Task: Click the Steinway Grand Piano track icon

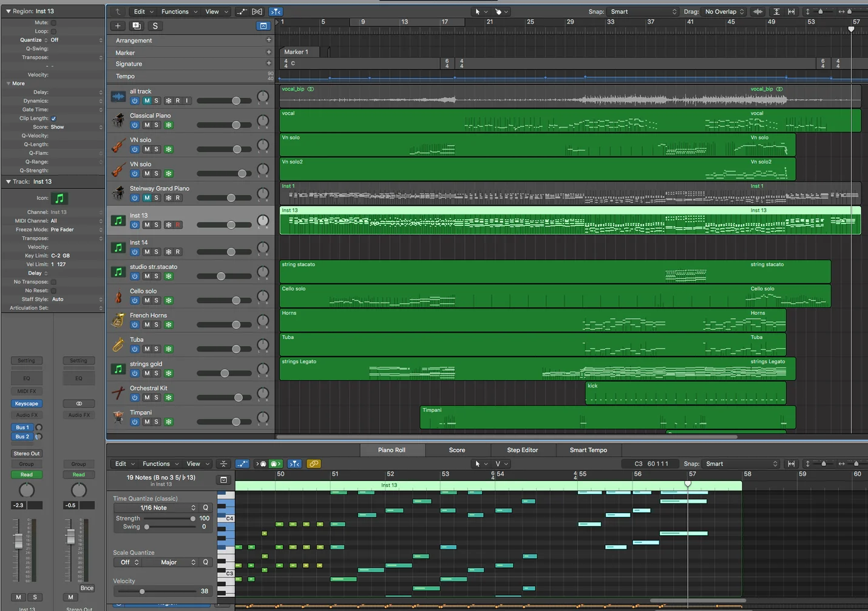Action: pos(118,193)
